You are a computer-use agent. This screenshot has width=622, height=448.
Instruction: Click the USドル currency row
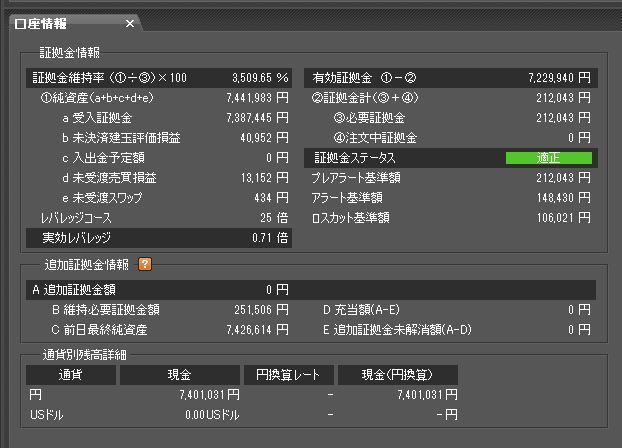240,414
